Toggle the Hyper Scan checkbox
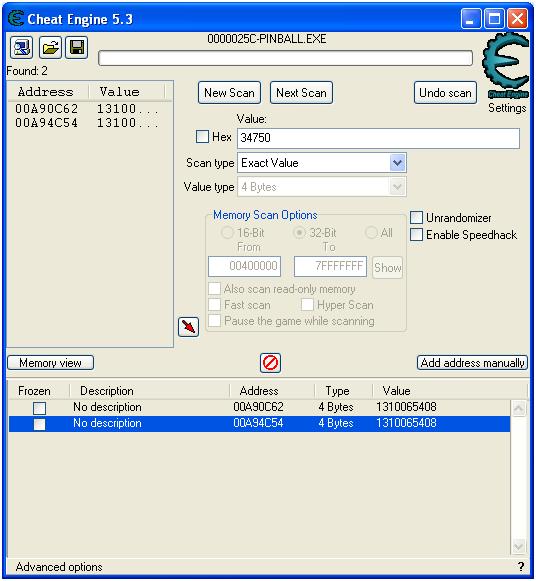 (x=307, y=305)
